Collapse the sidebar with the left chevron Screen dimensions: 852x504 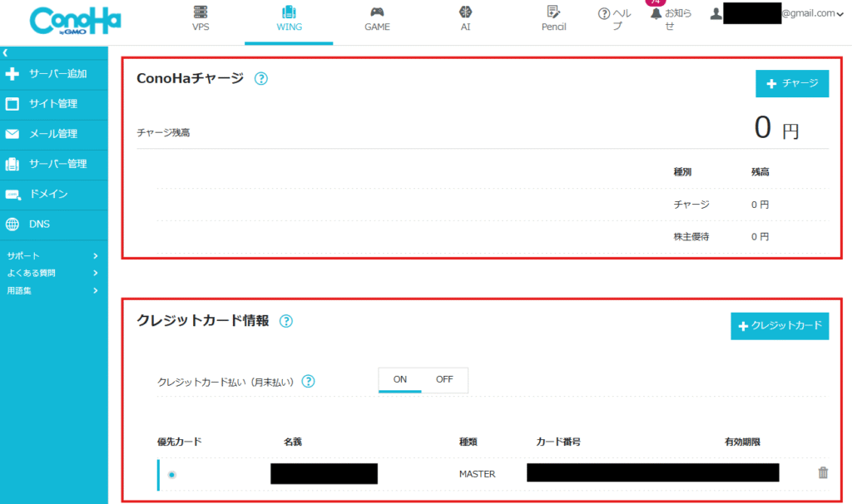(5, 52)
